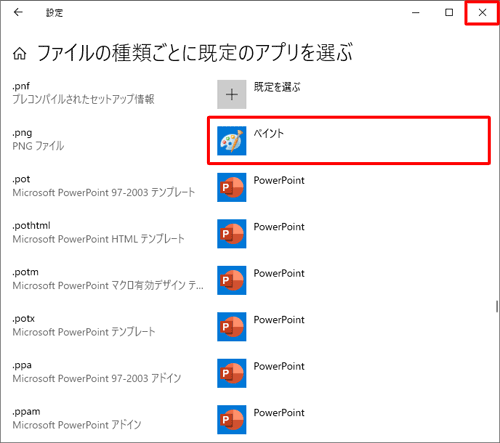Go back with the arrow icon

[x=18, y=12]
